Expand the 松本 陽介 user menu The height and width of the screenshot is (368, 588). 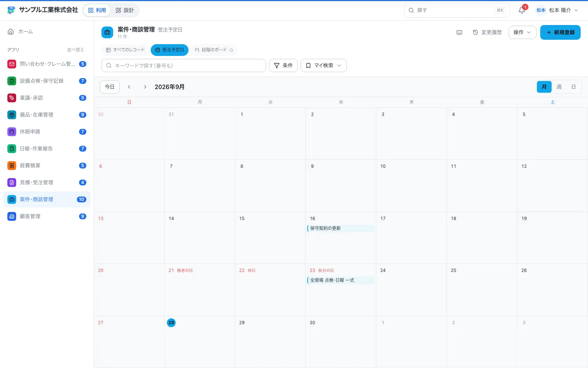coord(557,10)
